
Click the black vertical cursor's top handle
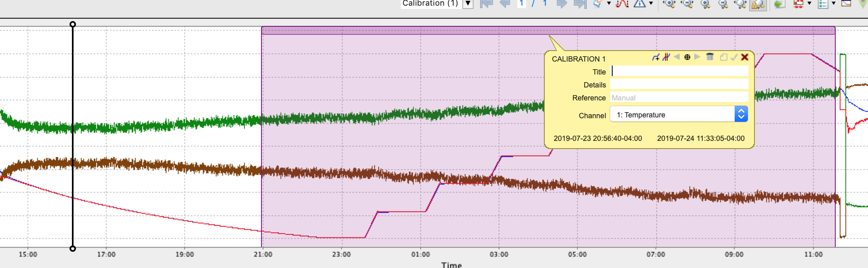click(73, 24)
